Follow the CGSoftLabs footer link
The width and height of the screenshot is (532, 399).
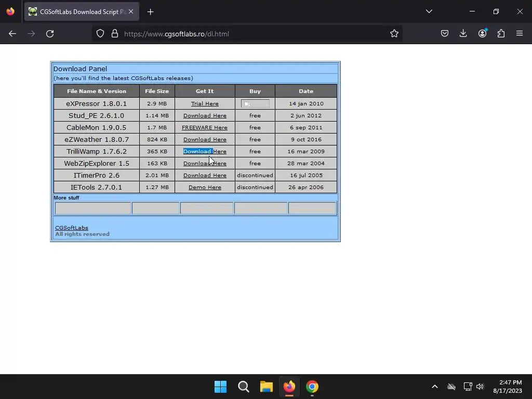tap(72, 228)
